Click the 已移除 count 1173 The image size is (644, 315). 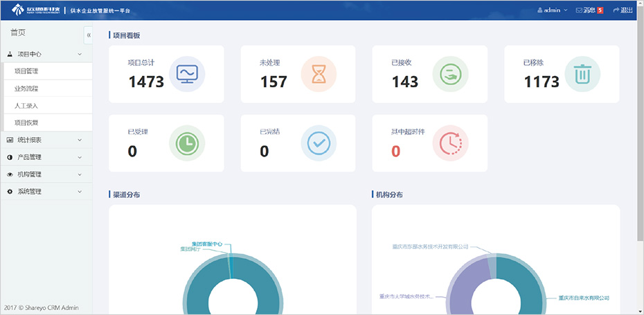[542, 82]
